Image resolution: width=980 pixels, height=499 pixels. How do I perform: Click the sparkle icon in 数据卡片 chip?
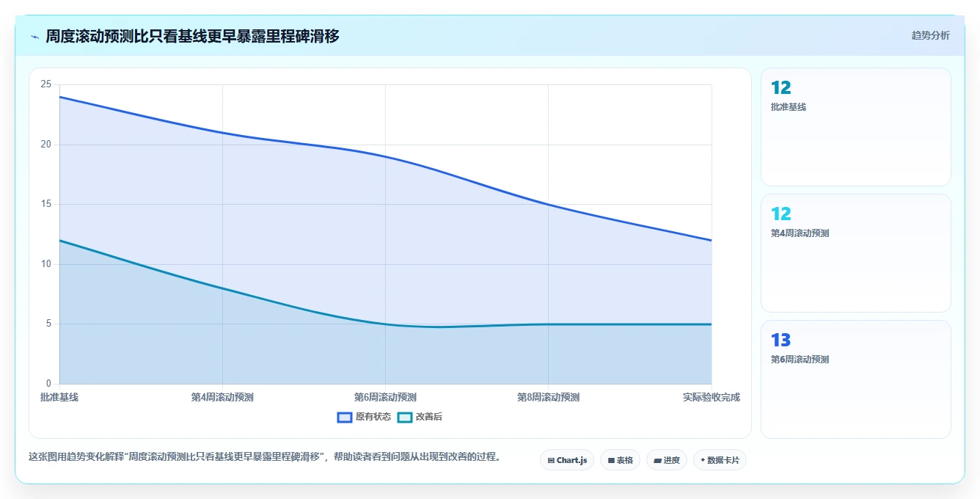coord(703,460)
